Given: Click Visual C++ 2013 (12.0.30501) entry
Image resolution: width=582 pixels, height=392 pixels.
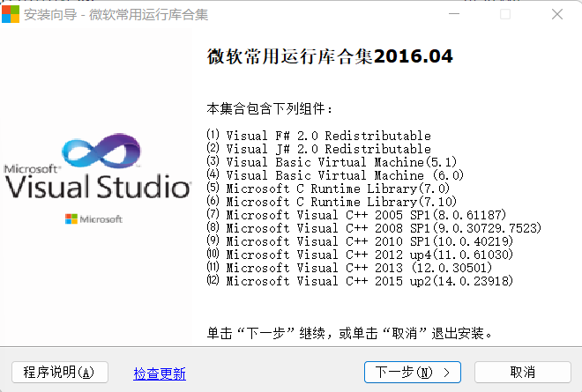Looking at the screenshot, I should (x=349, y=268).
